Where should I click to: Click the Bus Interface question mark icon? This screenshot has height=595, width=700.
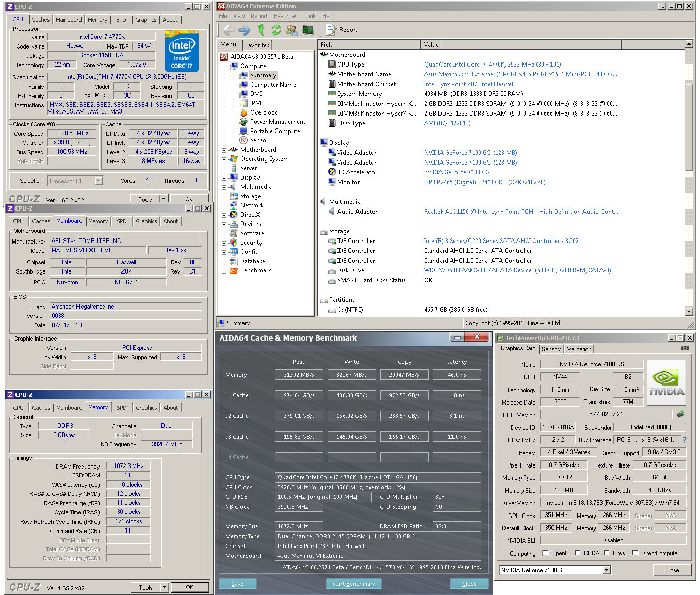coord(685,440)
